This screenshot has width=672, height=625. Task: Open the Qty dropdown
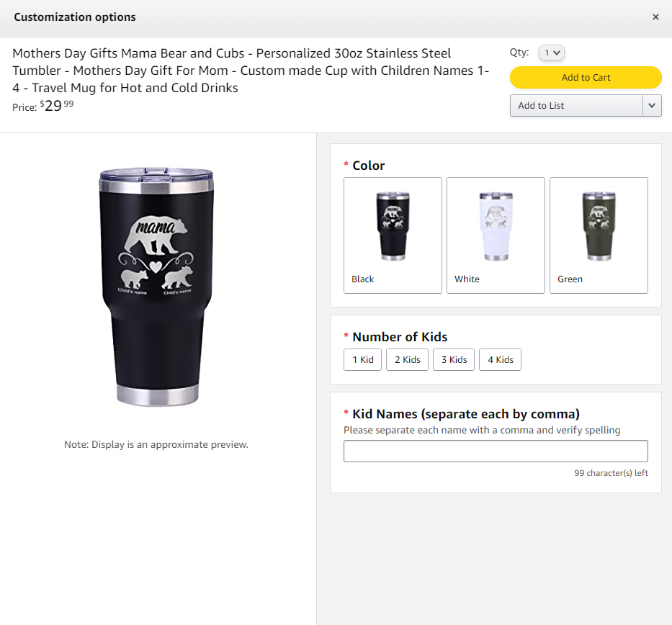(x=552, y=53)
